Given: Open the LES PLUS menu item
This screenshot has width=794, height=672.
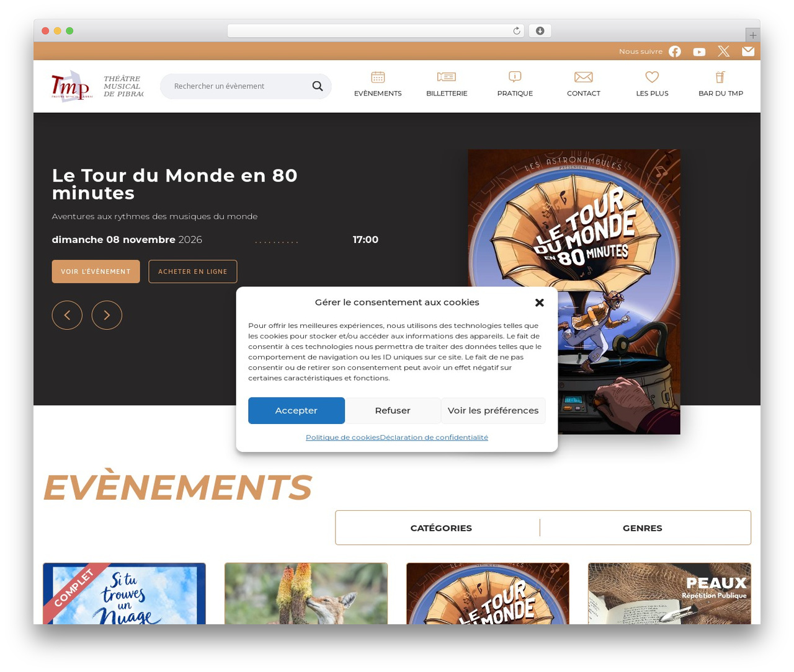Looking at the screenshot, I should coord(652,94).
